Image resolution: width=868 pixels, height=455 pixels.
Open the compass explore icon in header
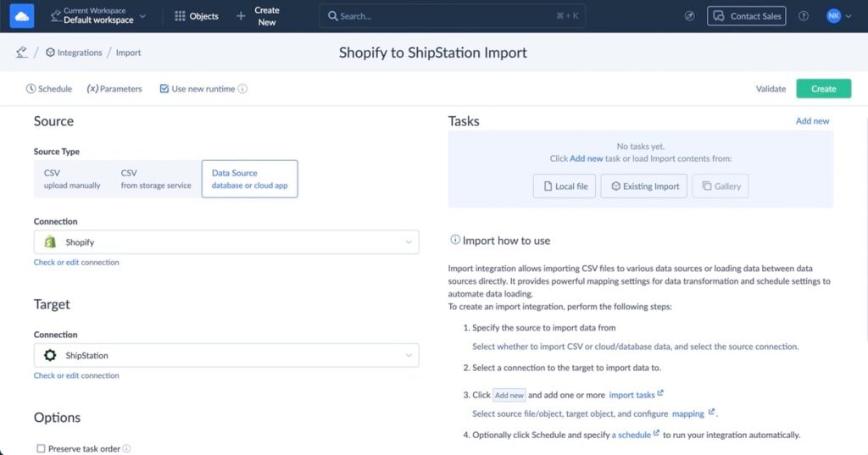[x=689, y=16]
